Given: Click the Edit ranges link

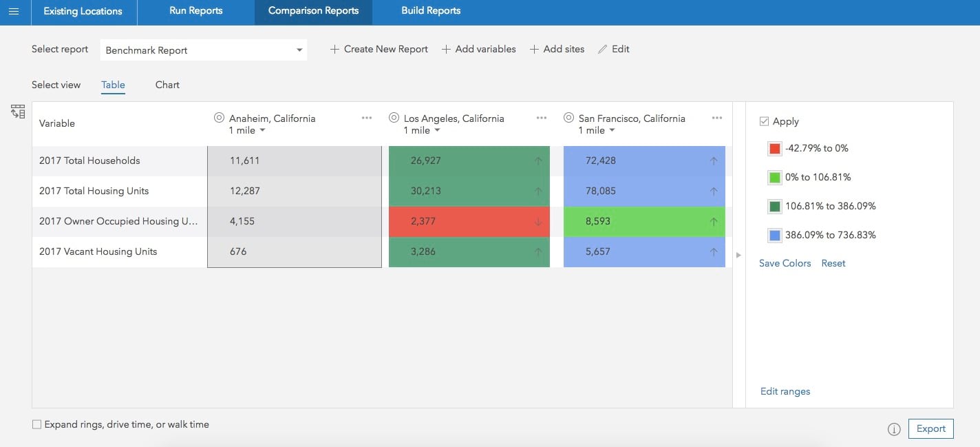Looking at the screenshot, I should pos(785,391).
